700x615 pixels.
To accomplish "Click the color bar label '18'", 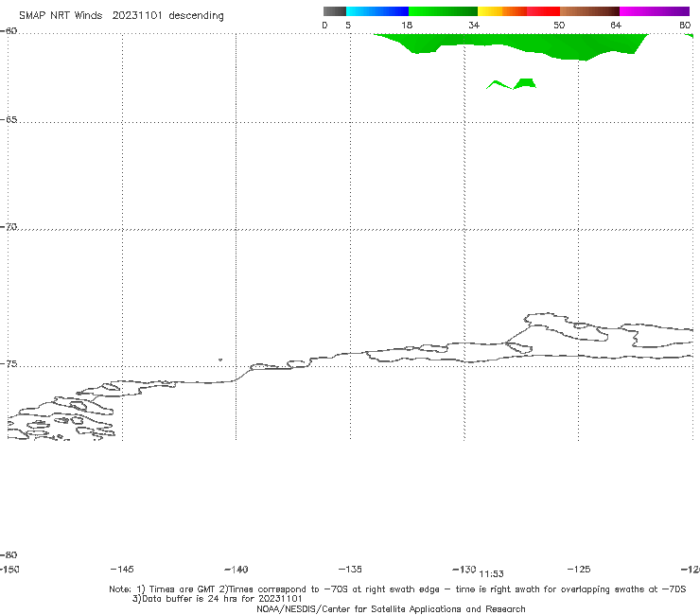I will click(407, 26).
